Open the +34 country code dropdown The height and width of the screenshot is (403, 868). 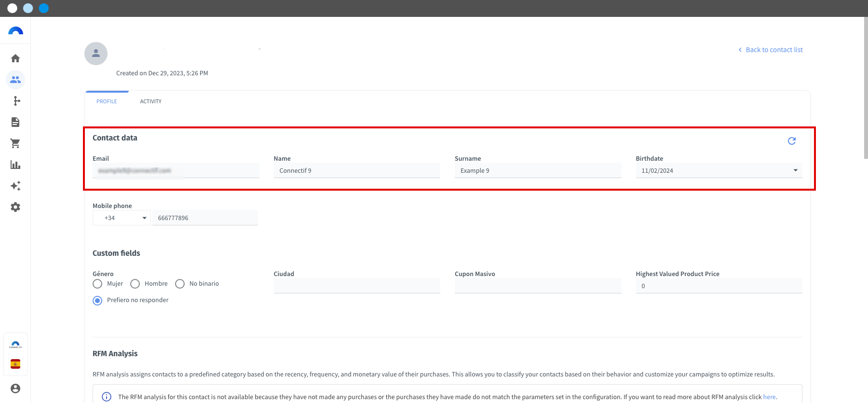click(x=122, y=218)
